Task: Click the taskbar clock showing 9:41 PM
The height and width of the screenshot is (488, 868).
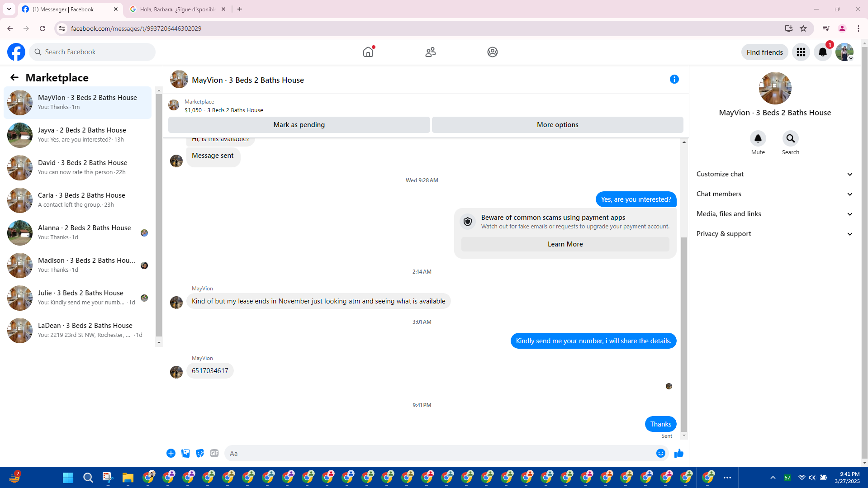Action: (x=847, y=478)
